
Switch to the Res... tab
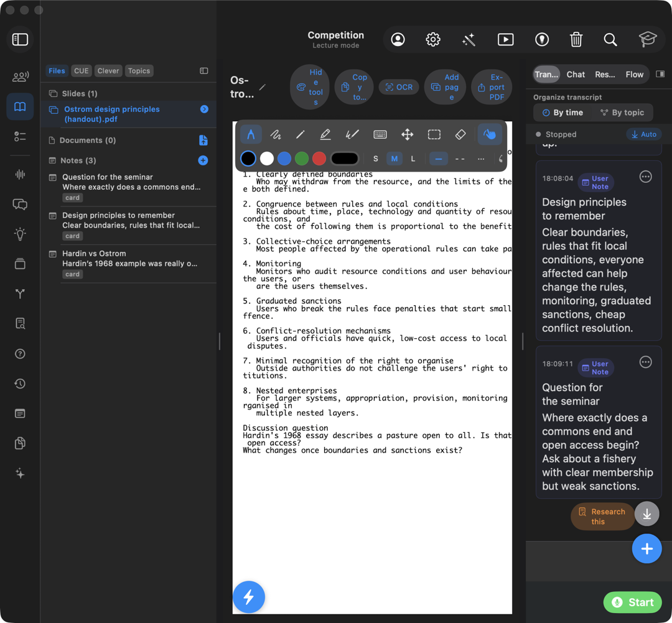tap(605, 75)
